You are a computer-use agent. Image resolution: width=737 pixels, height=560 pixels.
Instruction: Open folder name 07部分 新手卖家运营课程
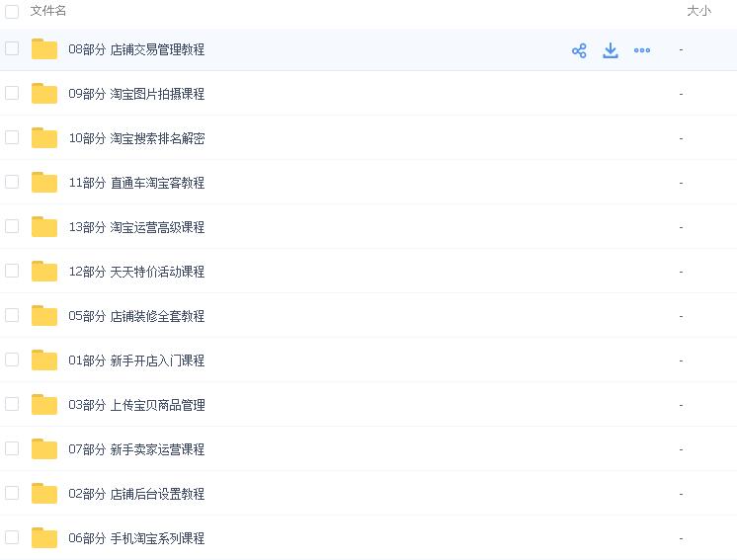(x=136, y=449)
